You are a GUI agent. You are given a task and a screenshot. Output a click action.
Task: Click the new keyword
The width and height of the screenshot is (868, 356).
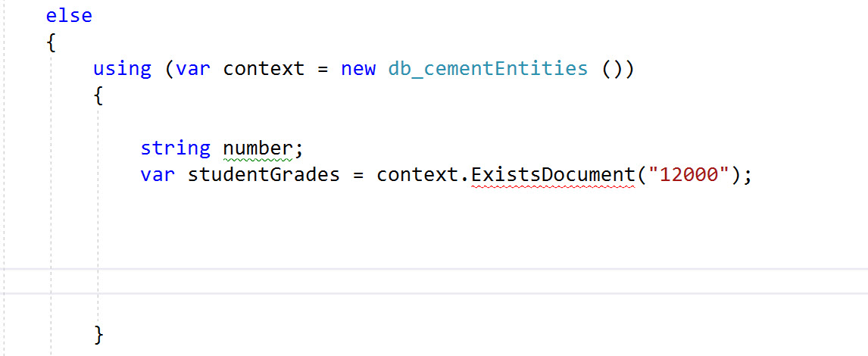[359, 69]
